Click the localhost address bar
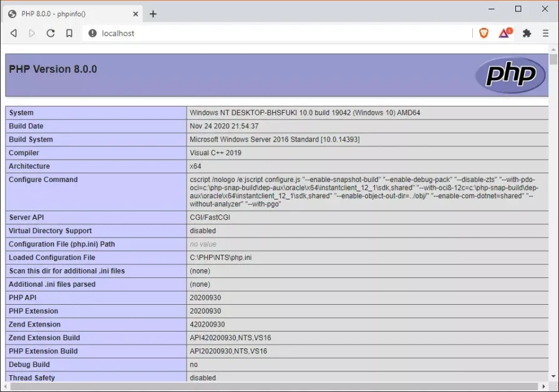The image size is (559, 392). pyautogui.click(x=278, y=33)
